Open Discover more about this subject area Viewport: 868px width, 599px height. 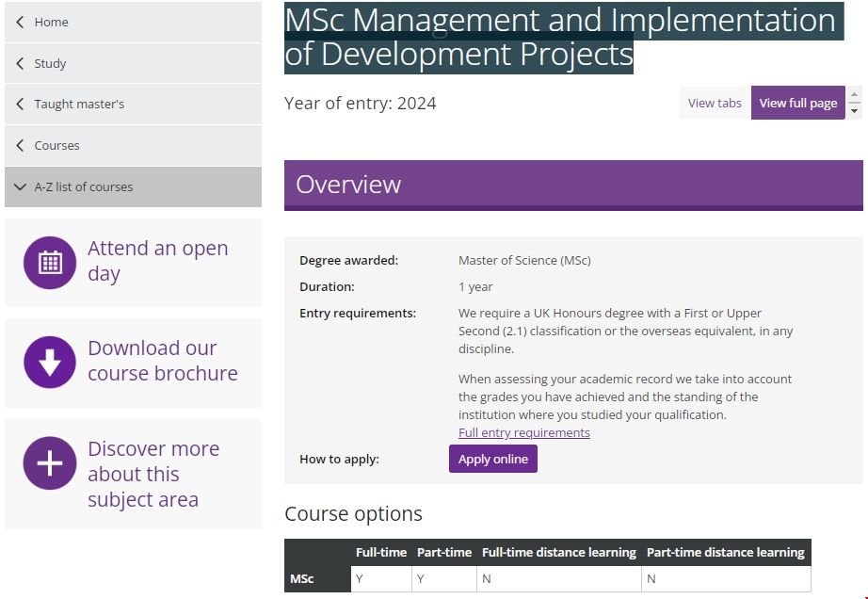[x=153, y=474]
